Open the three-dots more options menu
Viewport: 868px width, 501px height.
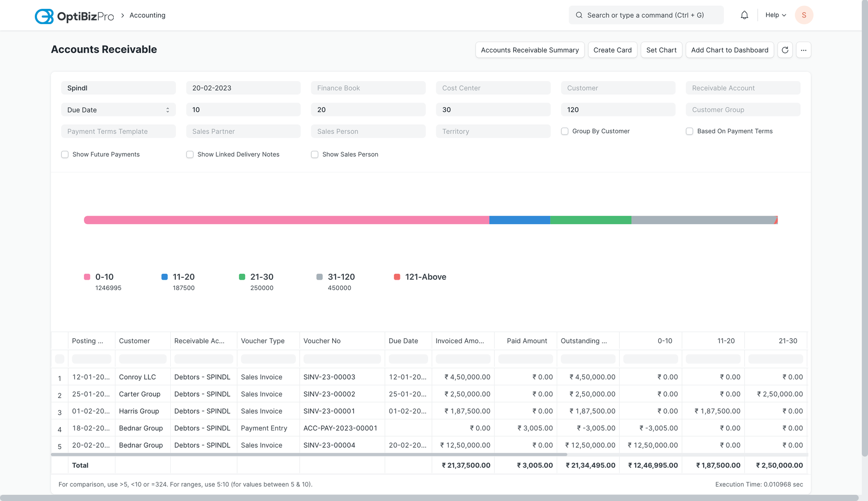[804, 50]
